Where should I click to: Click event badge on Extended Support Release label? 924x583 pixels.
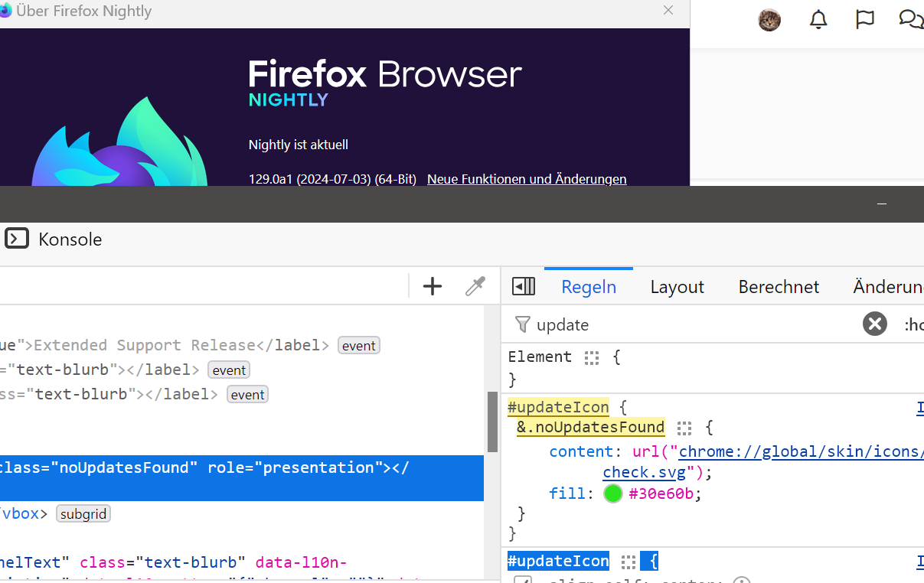(359, 346)
